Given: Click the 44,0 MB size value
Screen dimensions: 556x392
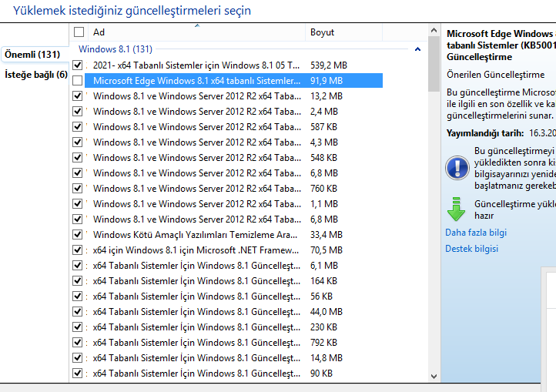Looking at the screenshot, I should tap(327, 311).
